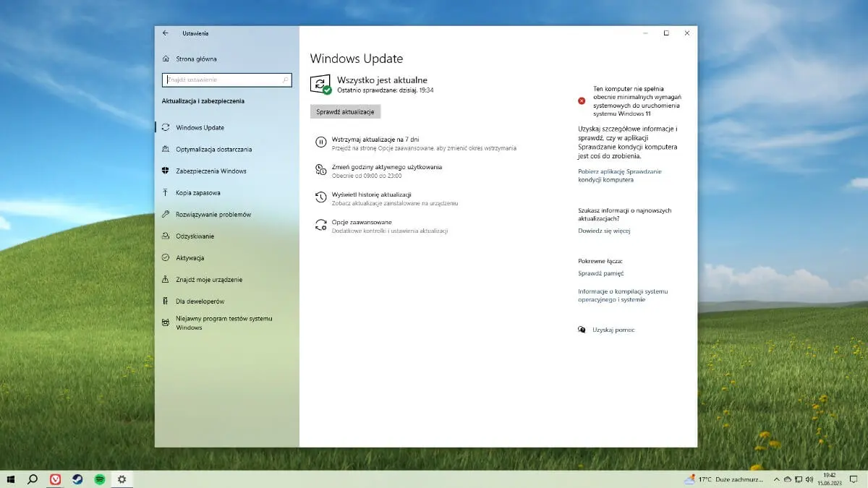Launch Spotify from the taskbar
The image size is (868, 488).
[100, 479]
